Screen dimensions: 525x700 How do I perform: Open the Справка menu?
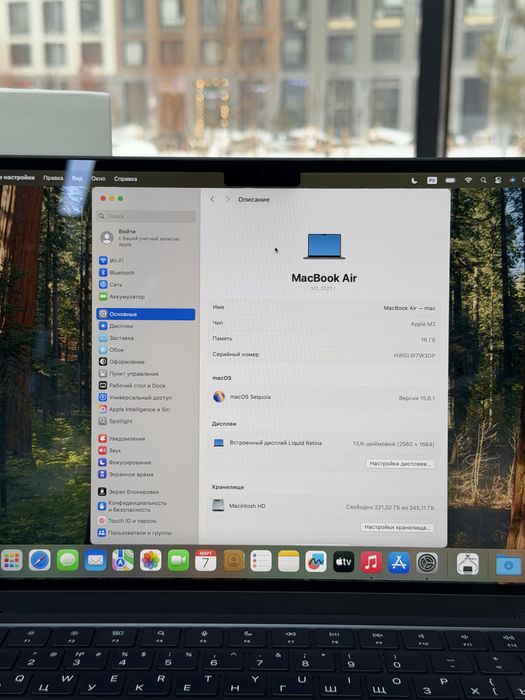[x=125, y=179]
